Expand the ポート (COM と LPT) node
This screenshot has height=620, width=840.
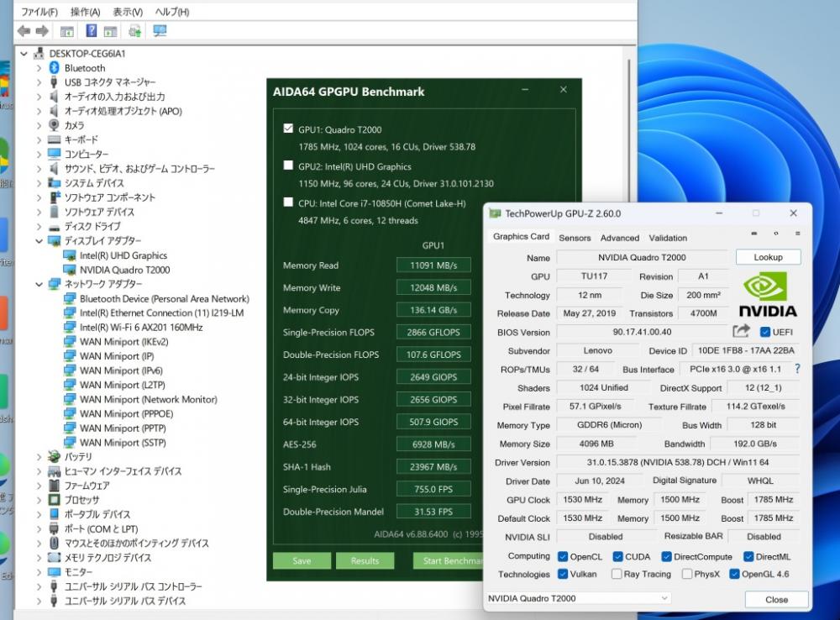click(39, 529)
